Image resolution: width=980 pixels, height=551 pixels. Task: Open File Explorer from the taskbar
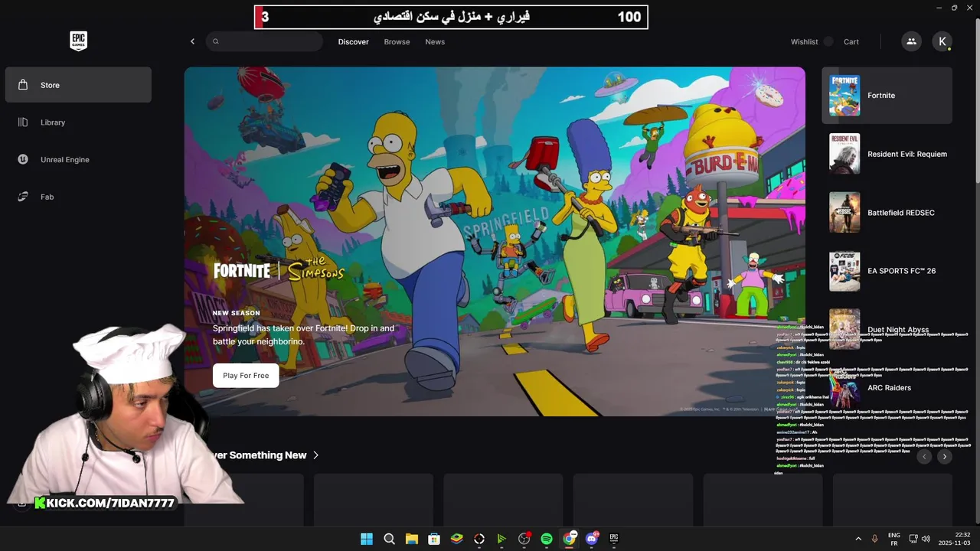click(x=411, y=539)
